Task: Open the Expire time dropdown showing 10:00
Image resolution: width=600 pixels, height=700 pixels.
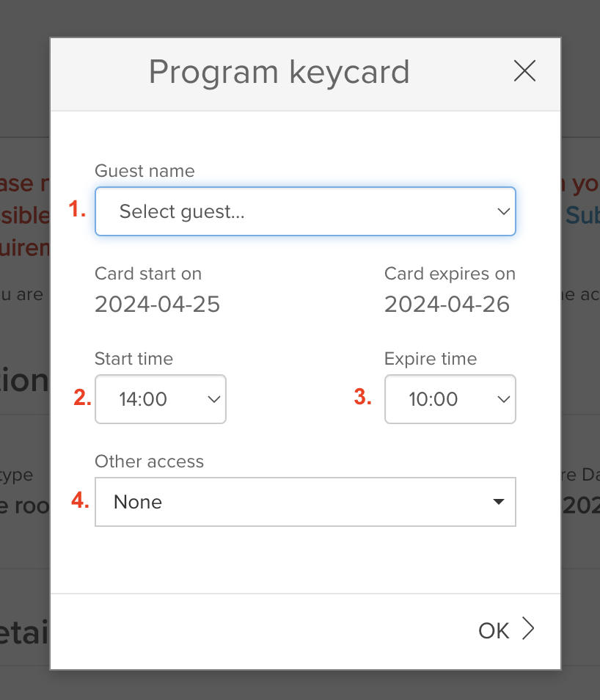Action: coord(450,399)
